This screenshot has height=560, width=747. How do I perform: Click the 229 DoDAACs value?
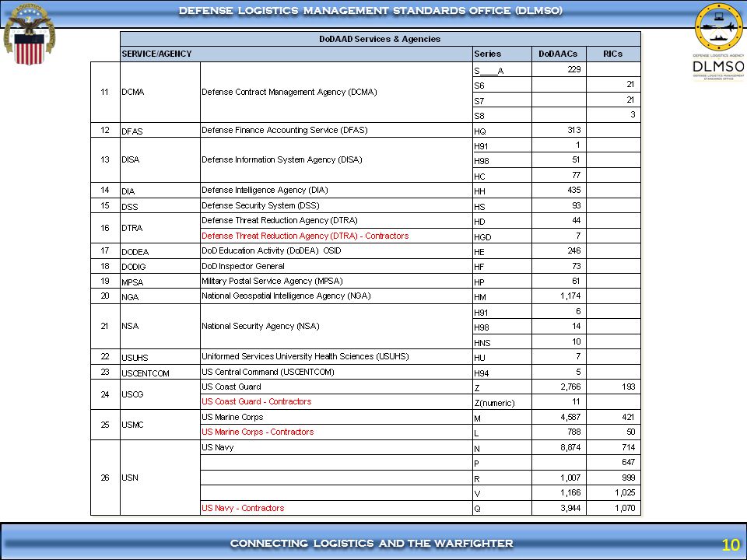574,69
